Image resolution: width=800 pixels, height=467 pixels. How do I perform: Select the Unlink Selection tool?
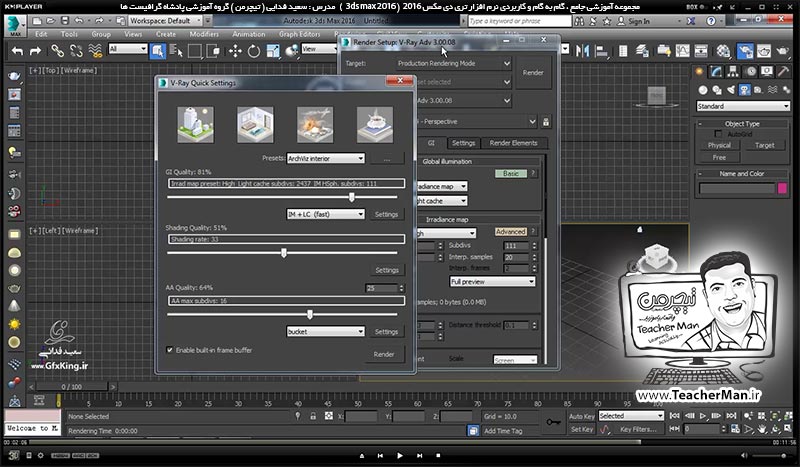click(76, 51)
